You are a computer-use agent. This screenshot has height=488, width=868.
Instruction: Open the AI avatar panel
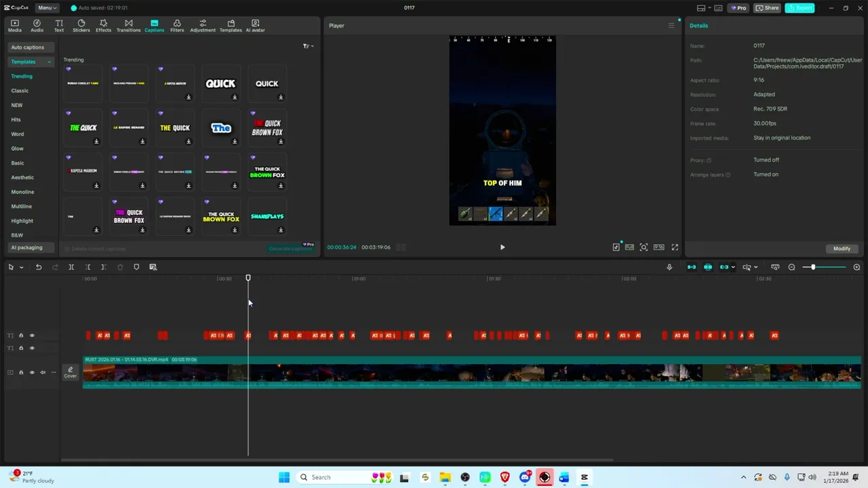pos(255,26)
